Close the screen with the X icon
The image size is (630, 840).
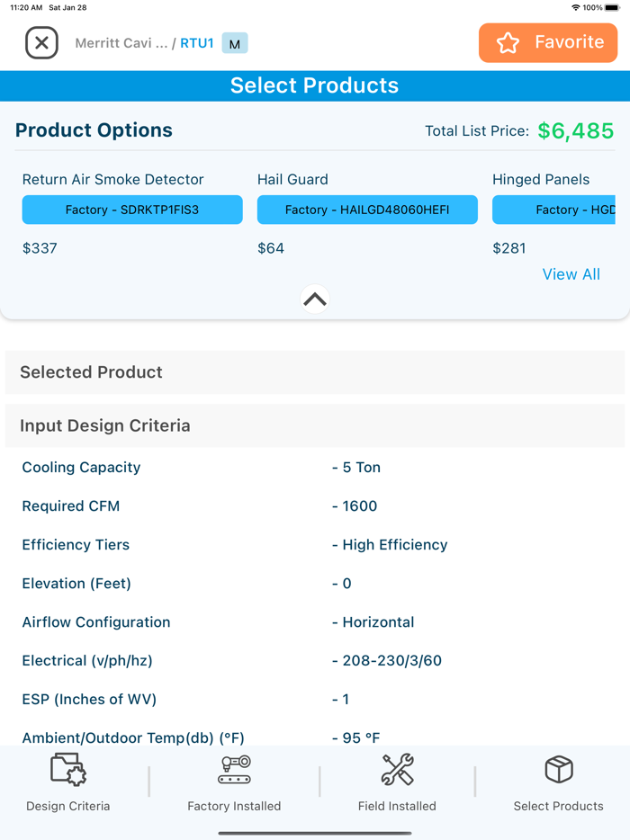tap(41, 42)
